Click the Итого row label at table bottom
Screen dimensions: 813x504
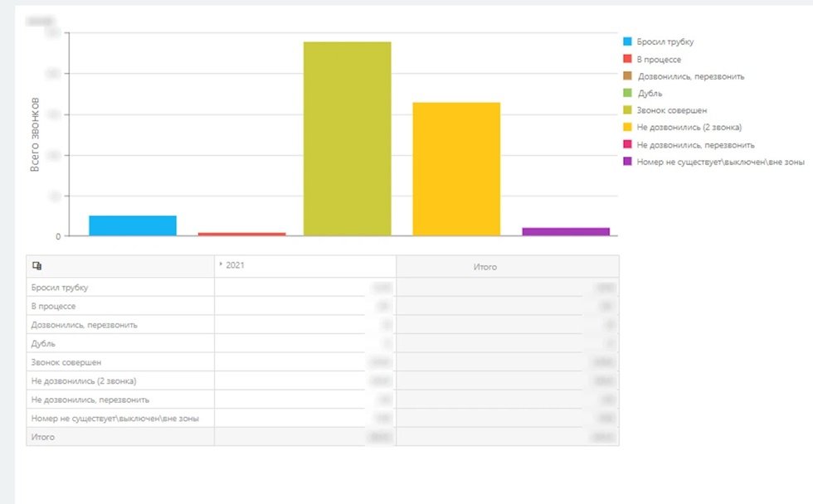pyautogui.click(x=42, y=437)
